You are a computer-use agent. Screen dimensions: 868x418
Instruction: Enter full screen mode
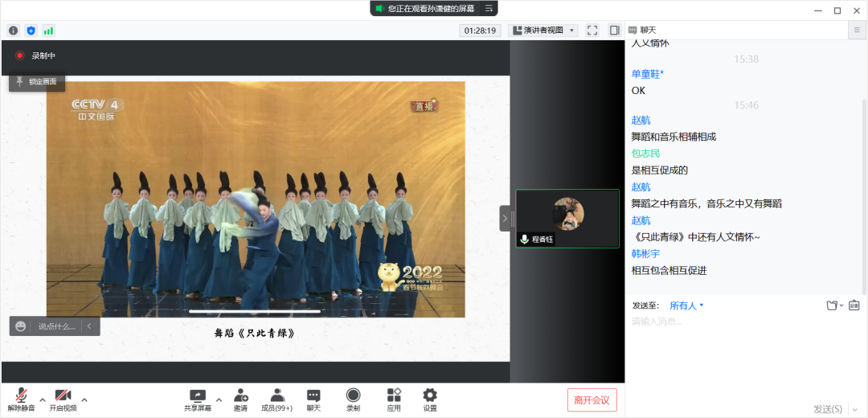click(x=592, y=31)
